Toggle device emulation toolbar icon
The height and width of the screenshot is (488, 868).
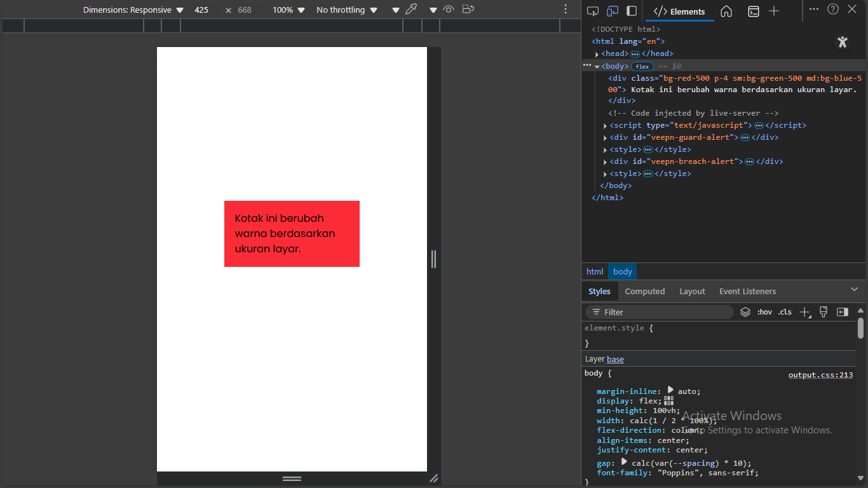click(613, 11)
